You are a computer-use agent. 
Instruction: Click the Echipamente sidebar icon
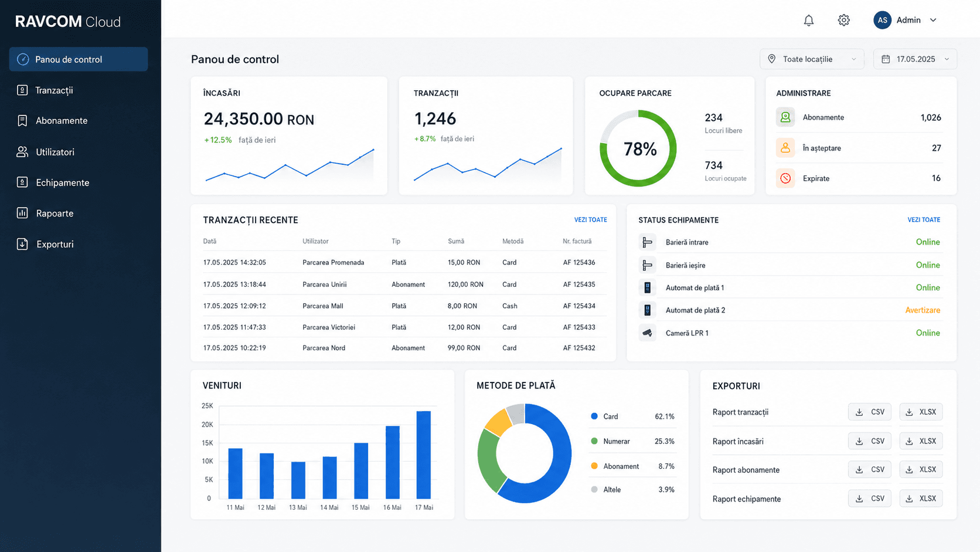click(x=22, y=182)
